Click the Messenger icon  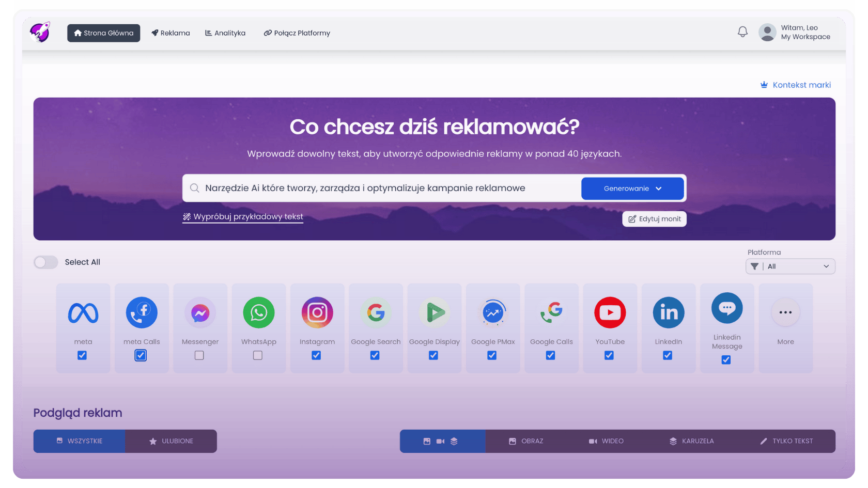coord(200,312)
